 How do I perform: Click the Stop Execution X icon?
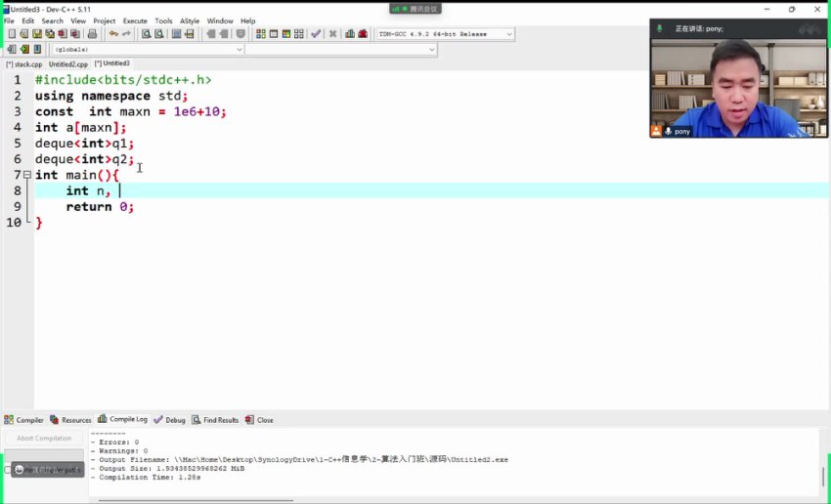(333, 34)
